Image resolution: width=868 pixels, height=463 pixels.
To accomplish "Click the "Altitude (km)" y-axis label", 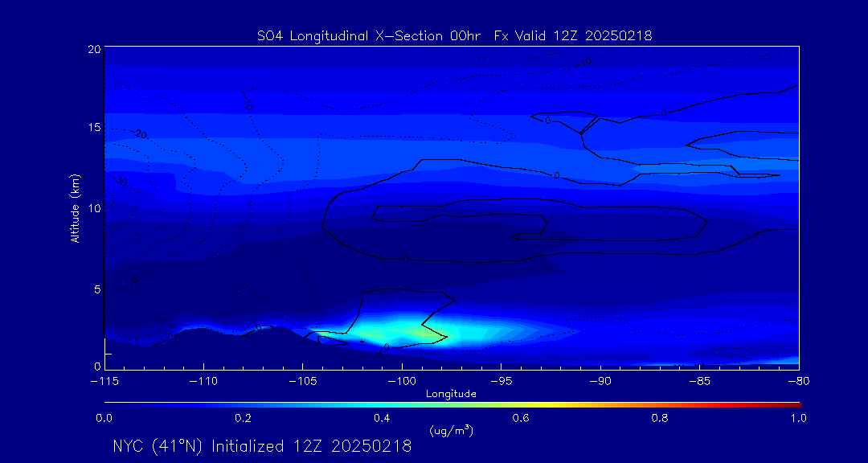I will pyautogui.click(x=76, y=208).
